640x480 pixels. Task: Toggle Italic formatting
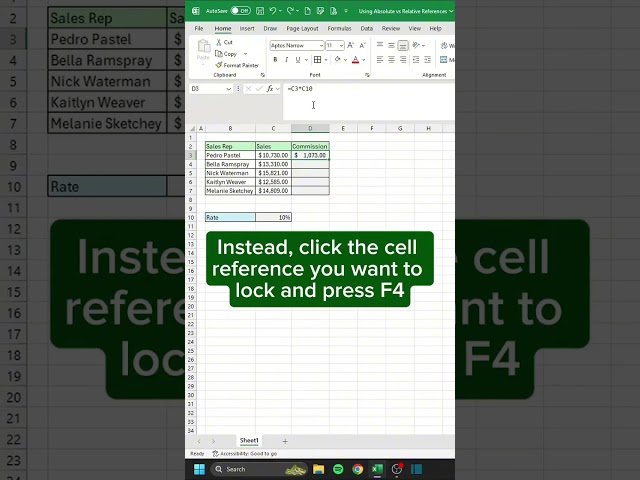[287, 60]
